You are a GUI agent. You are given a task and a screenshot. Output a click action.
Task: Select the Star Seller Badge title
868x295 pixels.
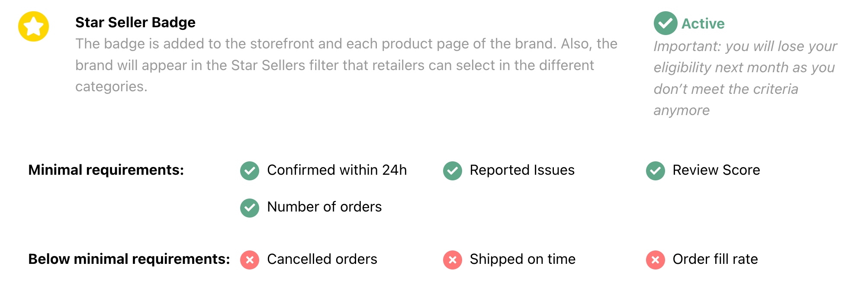pyautogui.click(x=135, y=22)
